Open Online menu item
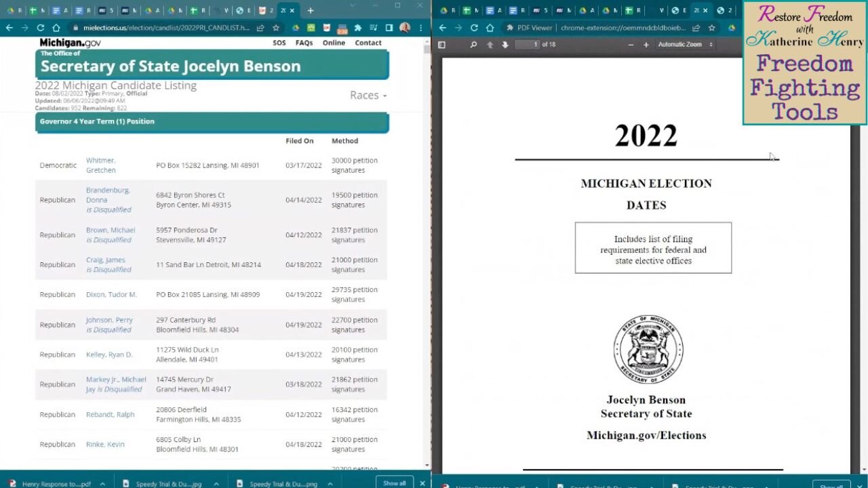 (x=334, y=43)
